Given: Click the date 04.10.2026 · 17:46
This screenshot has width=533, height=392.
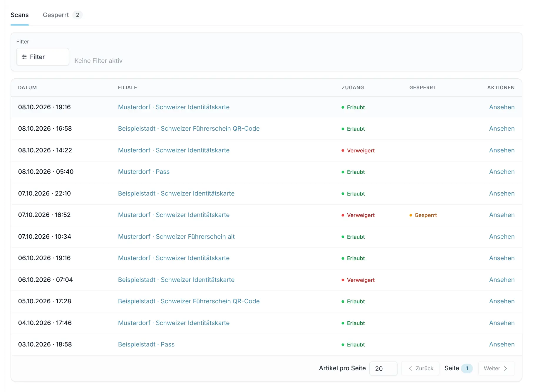Looking at the screenshot, I should (45, 323).
